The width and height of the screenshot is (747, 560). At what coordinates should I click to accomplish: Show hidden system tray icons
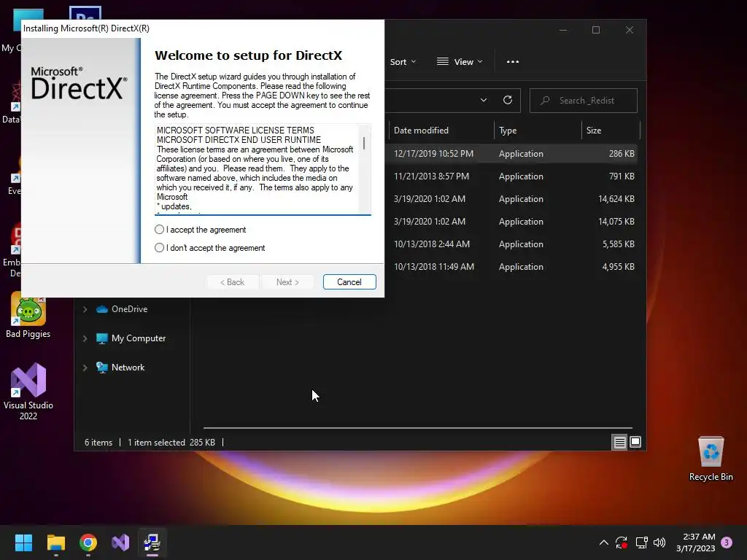click(603, 542)
